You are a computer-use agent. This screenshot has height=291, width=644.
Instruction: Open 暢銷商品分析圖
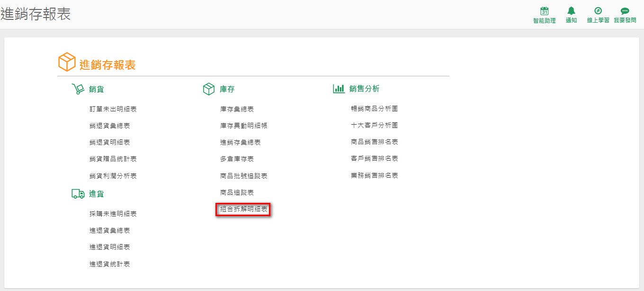(374, 109)
